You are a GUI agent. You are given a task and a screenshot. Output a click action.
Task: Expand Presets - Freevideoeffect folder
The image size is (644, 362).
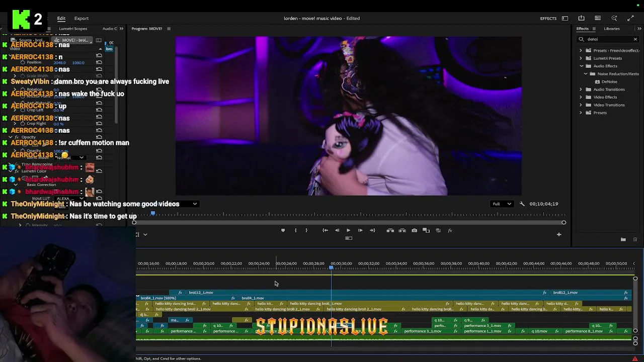click(581, 50)
